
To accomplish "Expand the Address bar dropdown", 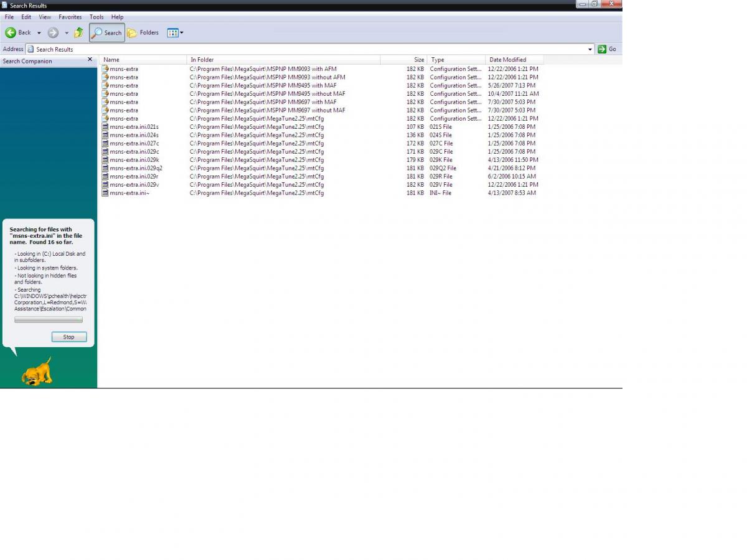I will point(590,49).
